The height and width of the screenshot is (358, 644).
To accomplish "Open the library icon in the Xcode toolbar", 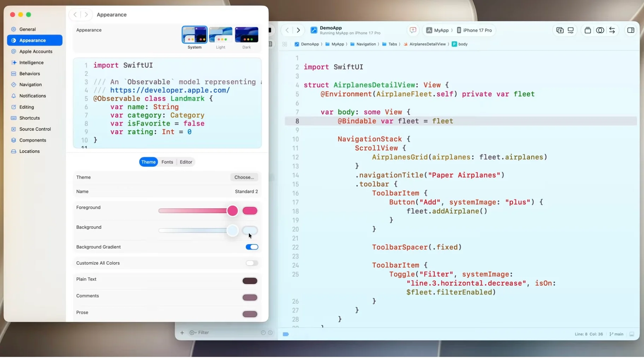I will (588, 30).
